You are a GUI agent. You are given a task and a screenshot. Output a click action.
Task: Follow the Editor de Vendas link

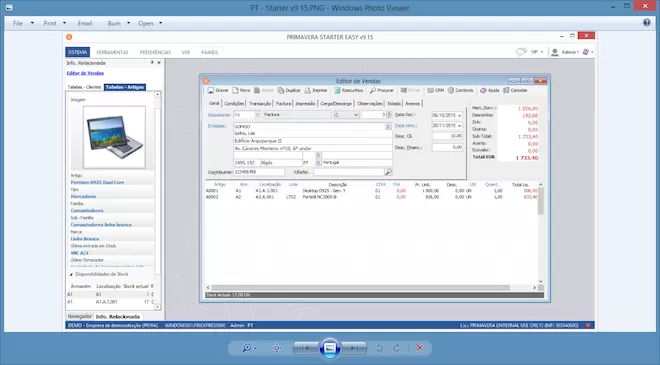click(85, 73)
